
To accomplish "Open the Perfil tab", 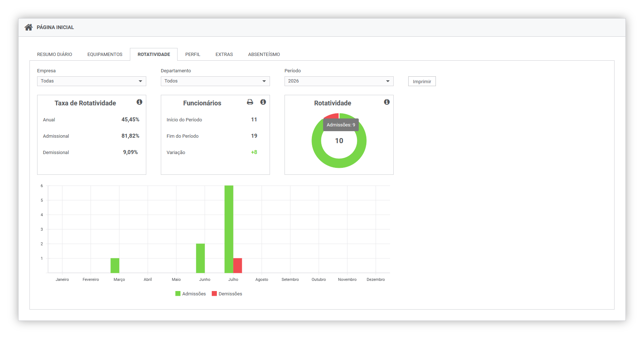I will 193,55.
